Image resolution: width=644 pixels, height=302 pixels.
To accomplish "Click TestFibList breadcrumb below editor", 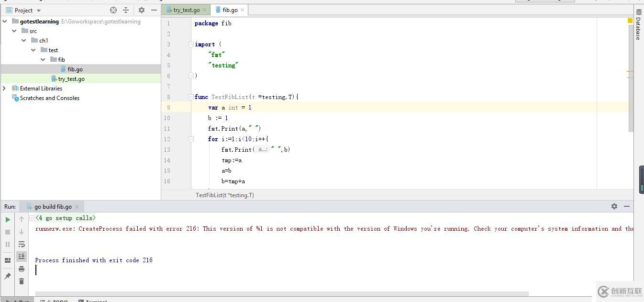I will click(225, 195).
